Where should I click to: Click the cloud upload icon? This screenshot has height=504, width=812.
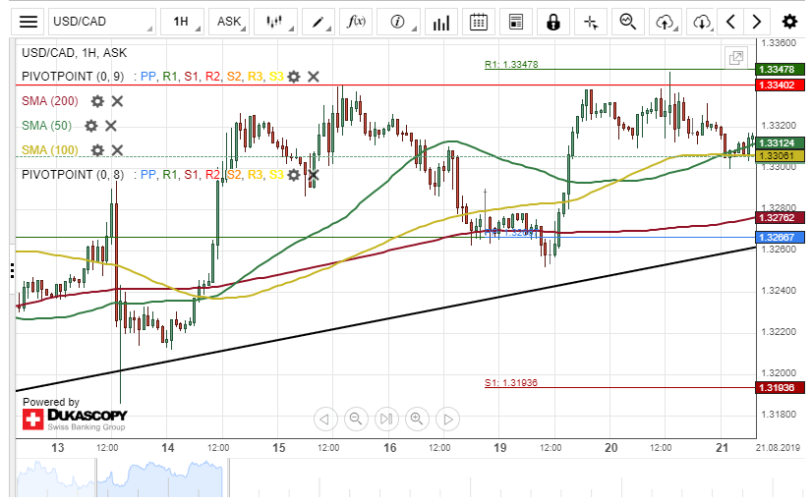(666, 22)
